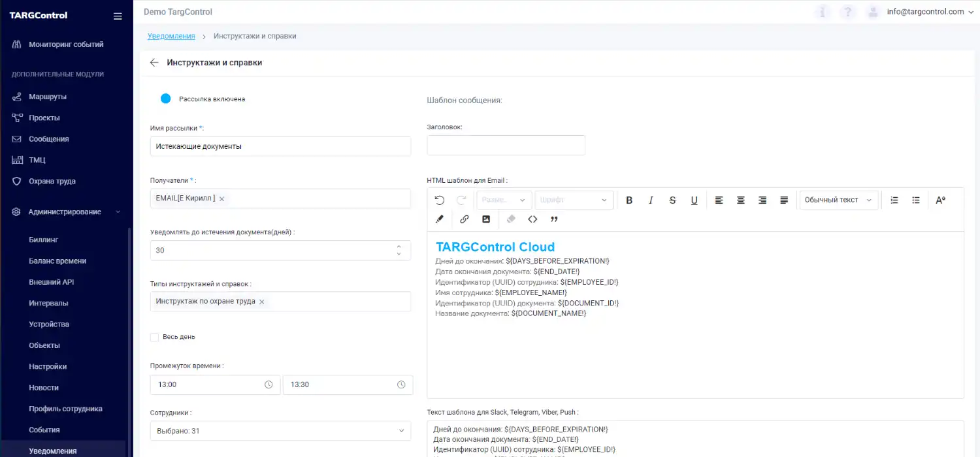Open the help question mark in the header
The image size is (980, 457).
(847, 11)
